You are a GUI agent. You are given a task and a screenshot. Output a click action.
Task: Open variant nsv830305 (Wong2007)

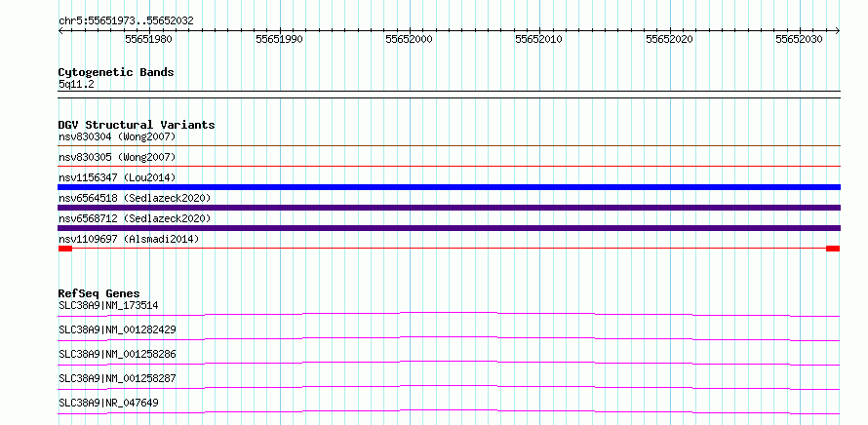pyautogui.click(x=117, y=158)
